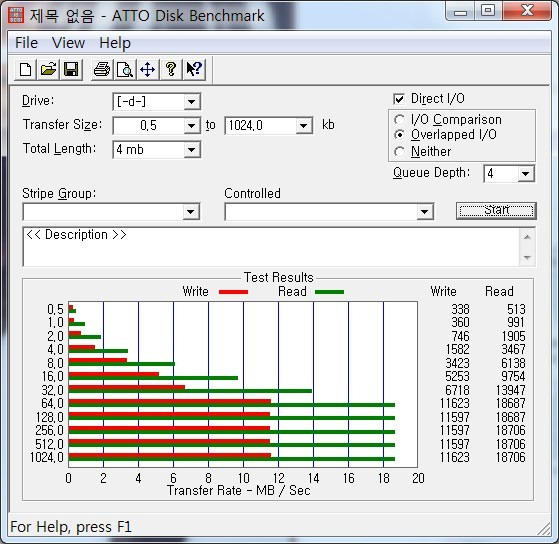Activate context help pointer icon
This screenshot has height=544, width=559.
coord(194,69)
